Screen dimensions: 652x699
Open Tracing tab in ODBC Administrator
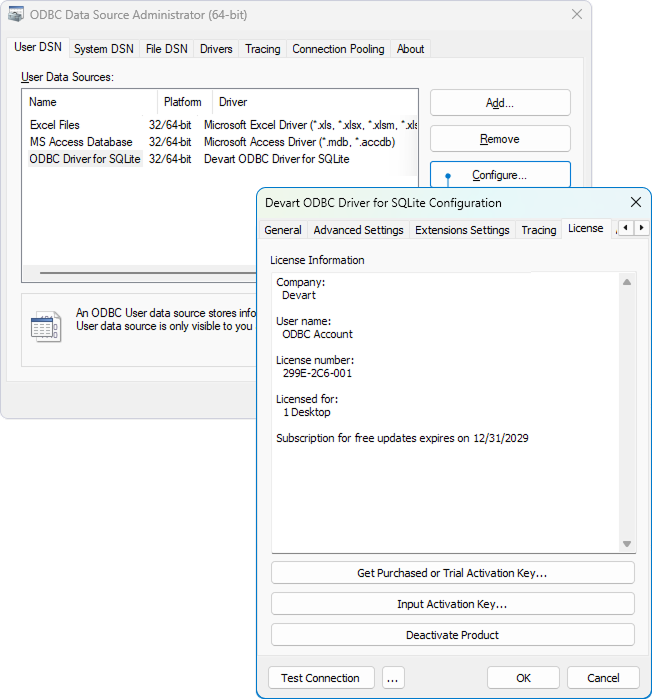[262, 49]
